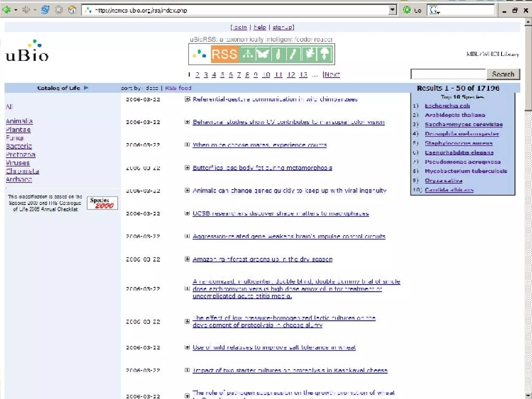
Task: Click the taxonomy tree icon in banner
Action: [x=247, y=54]
